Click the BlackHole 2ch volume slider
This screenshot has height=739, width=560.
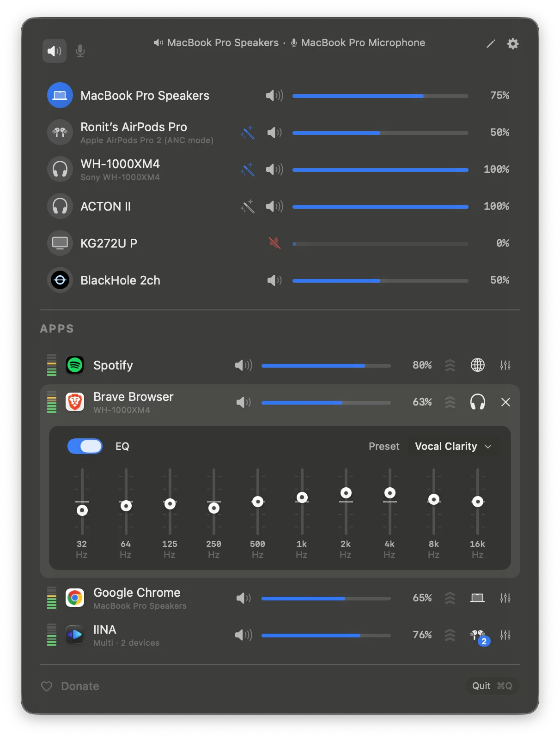(380, 280)
